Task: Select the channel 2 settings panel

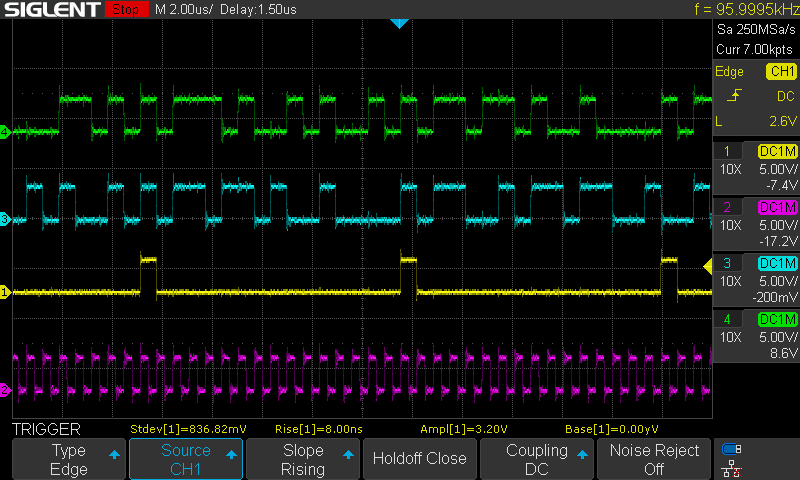Action: pos(756,223)
